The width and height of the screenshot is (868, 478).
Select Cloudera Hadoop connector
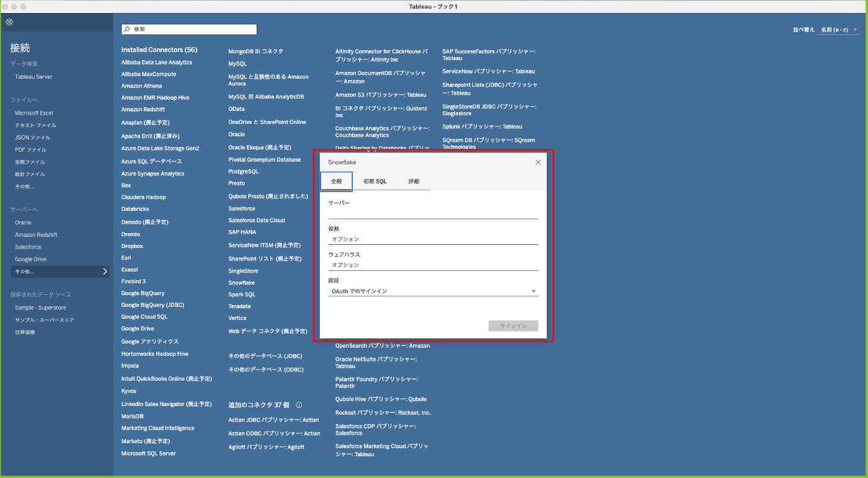(144, 198)
